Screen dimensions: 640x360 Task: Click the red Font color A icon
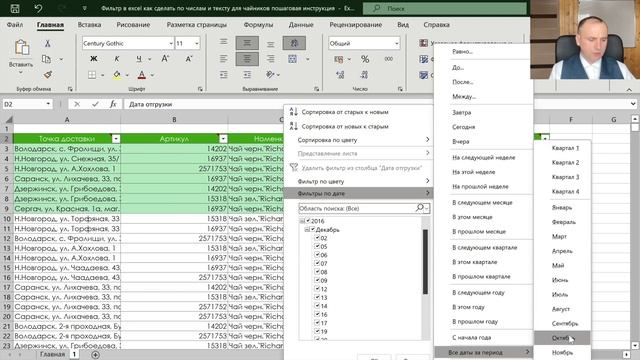click(x=142, y=75)
